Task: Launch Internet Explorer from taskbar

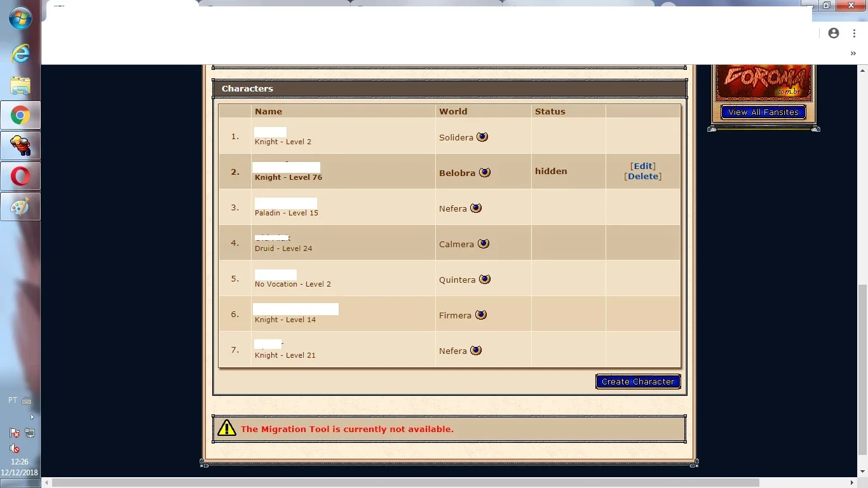Action: (20, 54)
